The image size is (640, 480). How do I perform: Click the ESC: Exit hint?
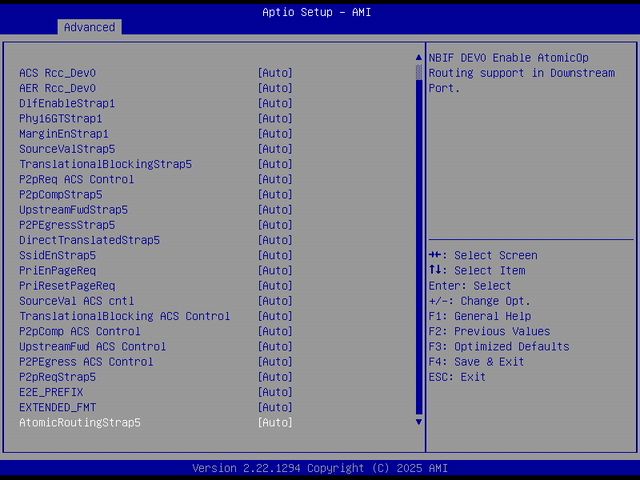(457, 377)
